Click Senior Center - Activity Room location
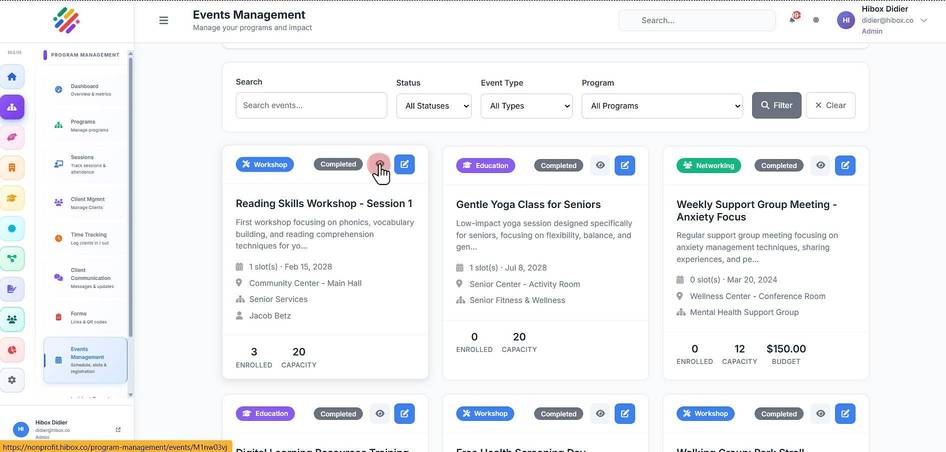946x452 pixels. point(525,284)
